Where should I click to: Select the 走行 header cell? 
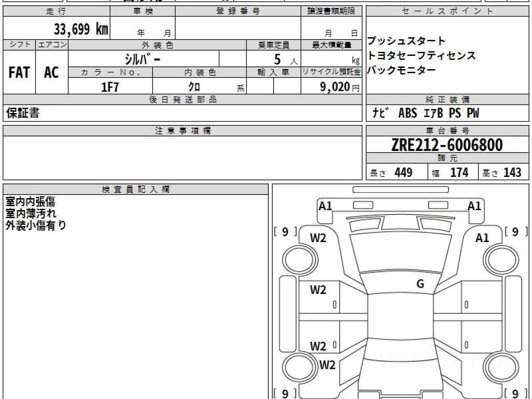[56, 12]
